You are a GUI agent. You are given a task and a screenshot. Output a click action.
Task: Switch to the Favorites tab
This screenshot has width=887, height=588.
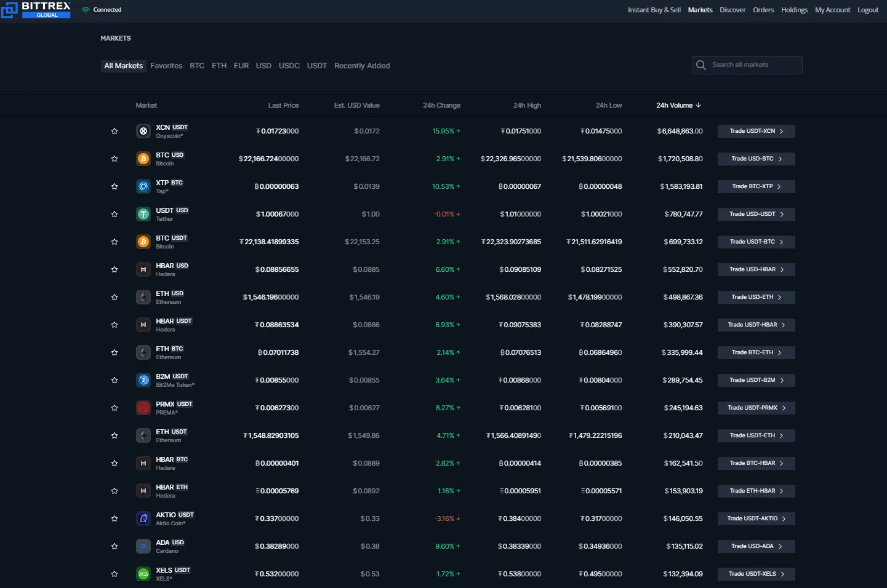point(166,66)
